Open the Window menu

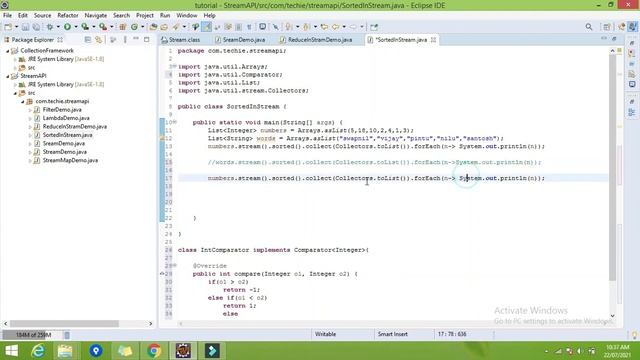pos(187,16)
